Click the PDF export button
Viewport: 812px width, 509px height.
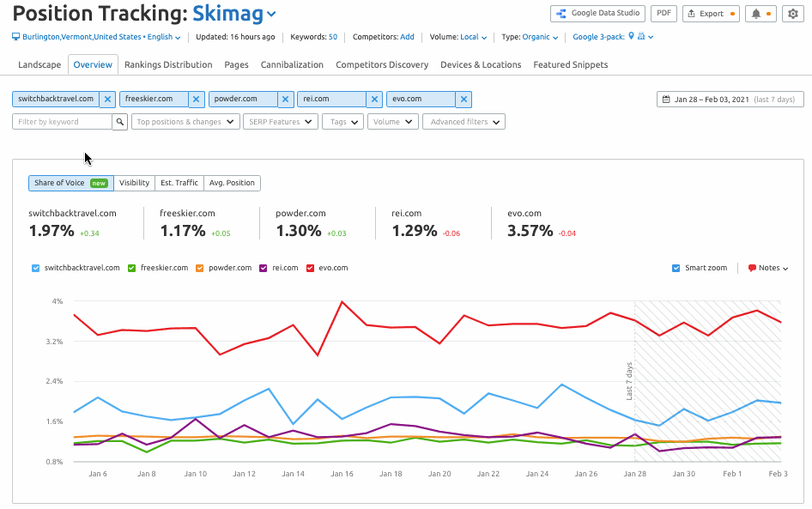664,14
